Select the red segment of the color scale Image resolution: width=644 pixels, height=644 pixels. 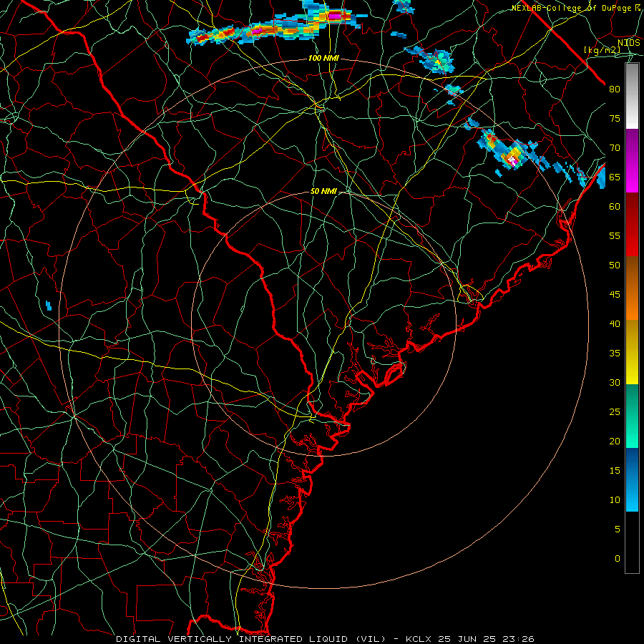pos(632,224)
